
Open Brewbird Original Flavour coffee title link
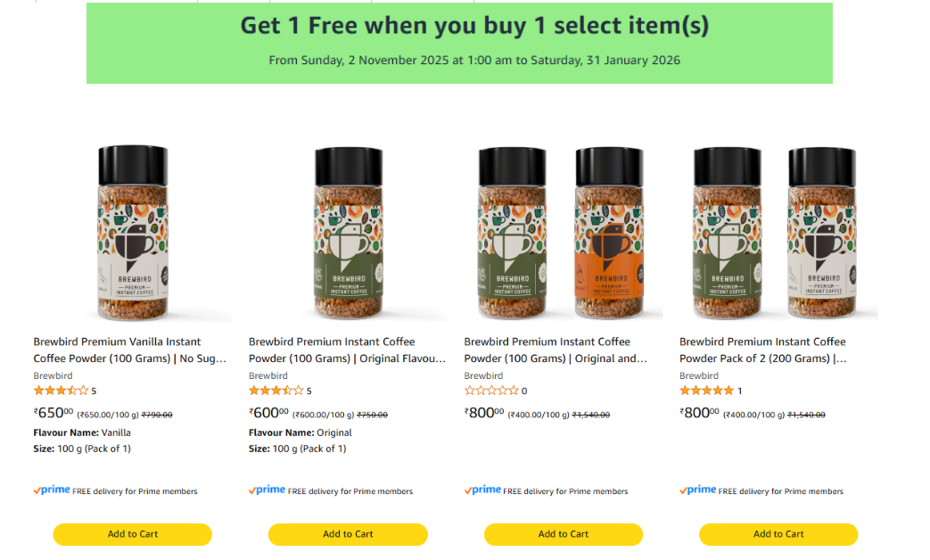[347, 350]
